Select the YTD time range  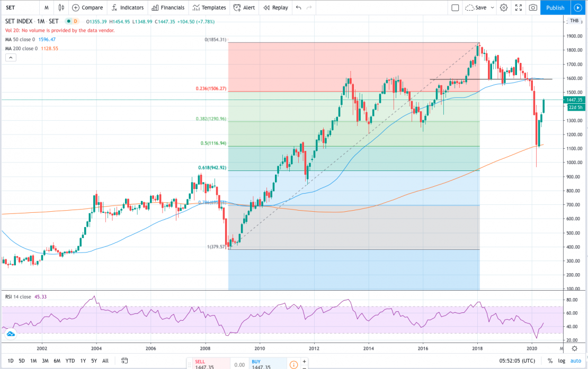(x=70, y=361)
